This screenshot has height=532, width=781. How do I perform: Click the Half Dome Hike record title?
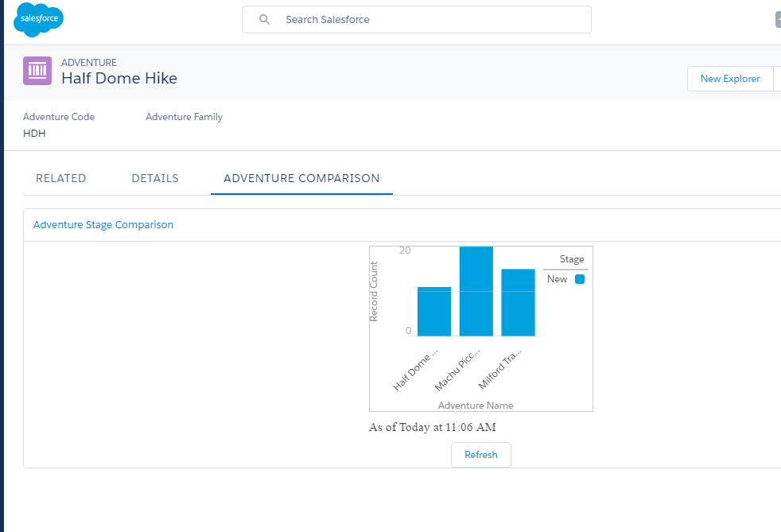119,78
